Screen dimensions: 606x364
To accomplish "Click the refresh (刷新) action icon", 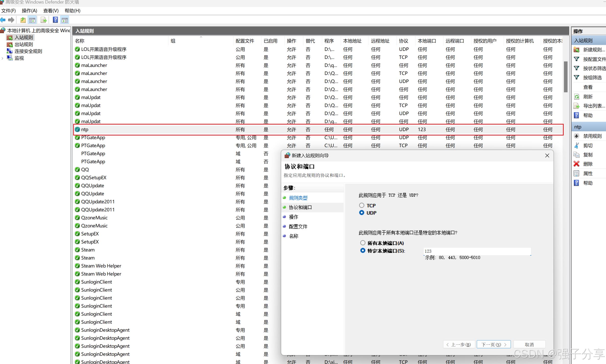I will (576, 97).
